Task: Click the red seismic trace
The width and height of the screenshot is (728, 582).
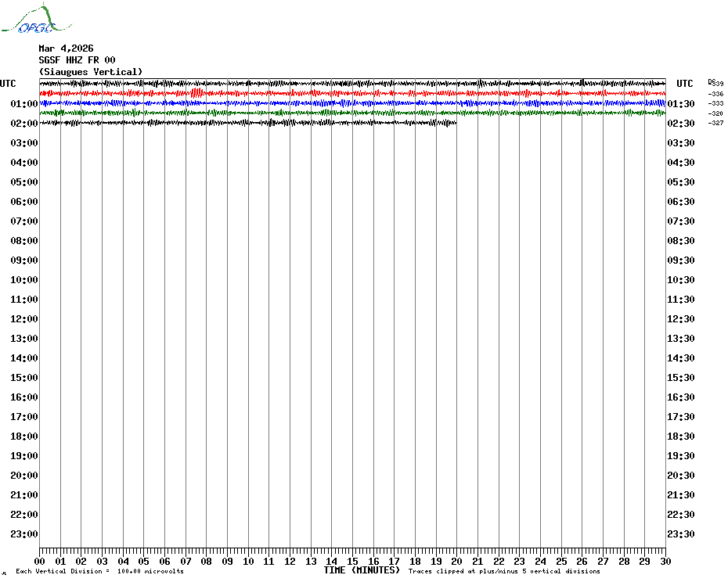Action: click(x=352, y=93)
